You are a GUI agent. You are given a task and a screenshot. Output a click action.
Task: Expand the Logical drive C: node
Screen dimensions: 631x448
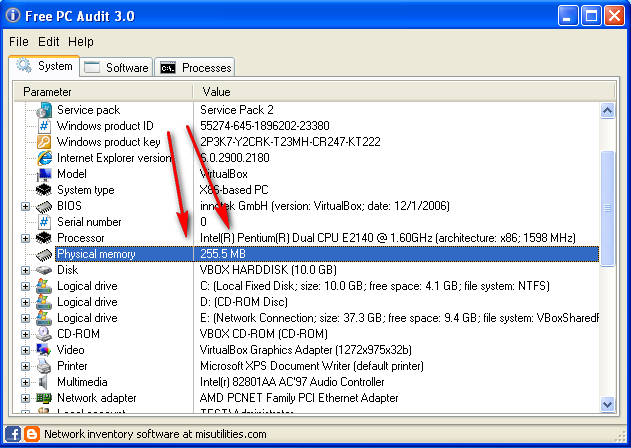pos(25,286)
